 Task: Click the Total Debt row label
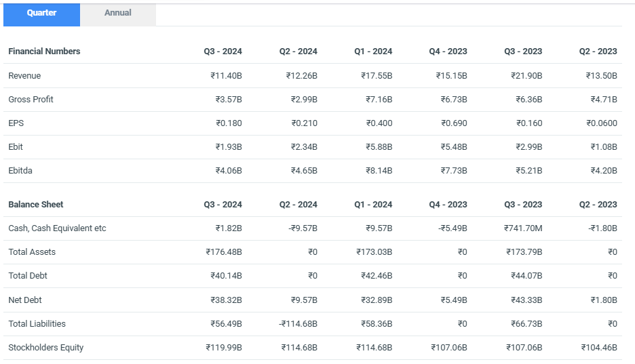[28, 276]
